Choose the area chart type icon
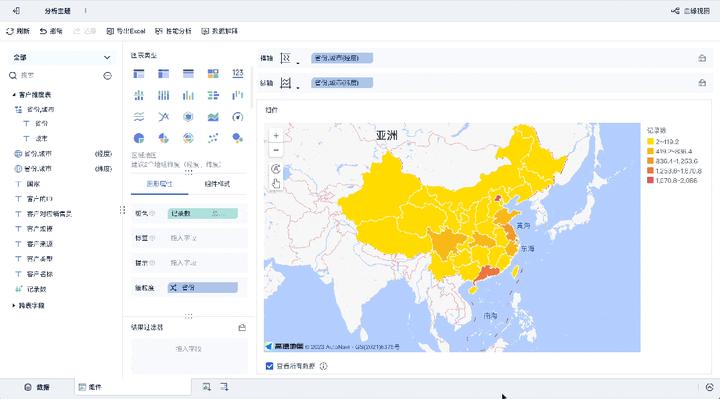720x399 pixels. point(213,117)
